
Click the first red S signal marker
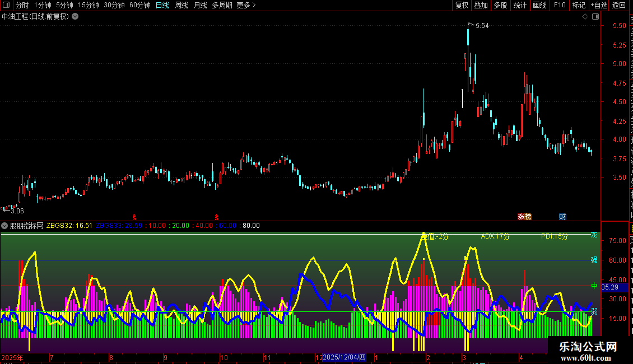[134, 217]
